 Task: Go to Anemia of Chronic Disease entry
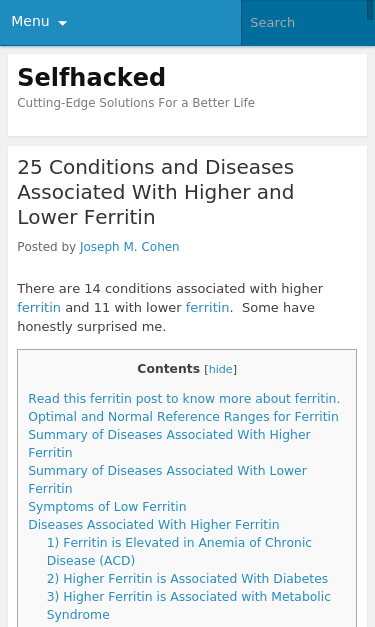click(x=179, y=551)
